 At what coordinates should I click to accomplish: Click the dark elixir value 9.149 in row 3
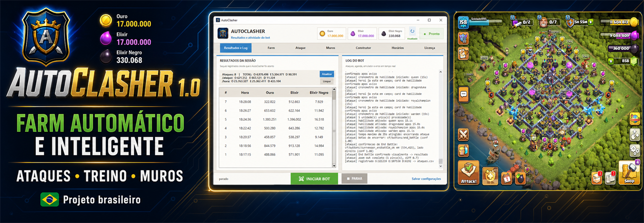pyautogui.click(x=319, y=137)
